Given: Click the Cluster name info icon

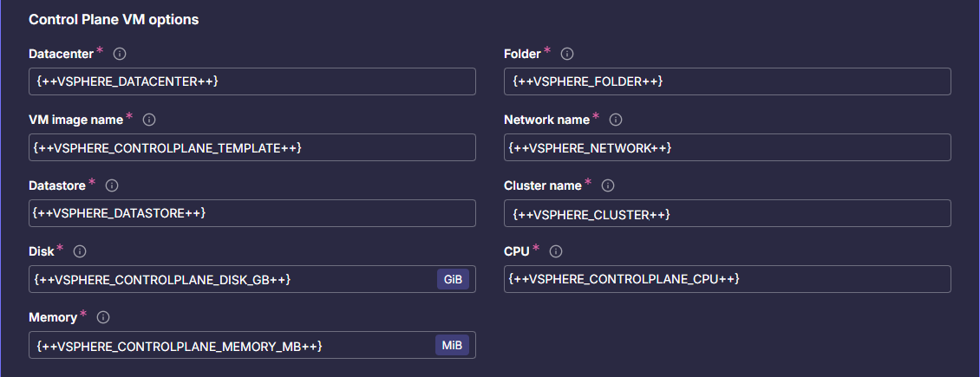Looking at the screenshot, I should (x=608, y=185).
